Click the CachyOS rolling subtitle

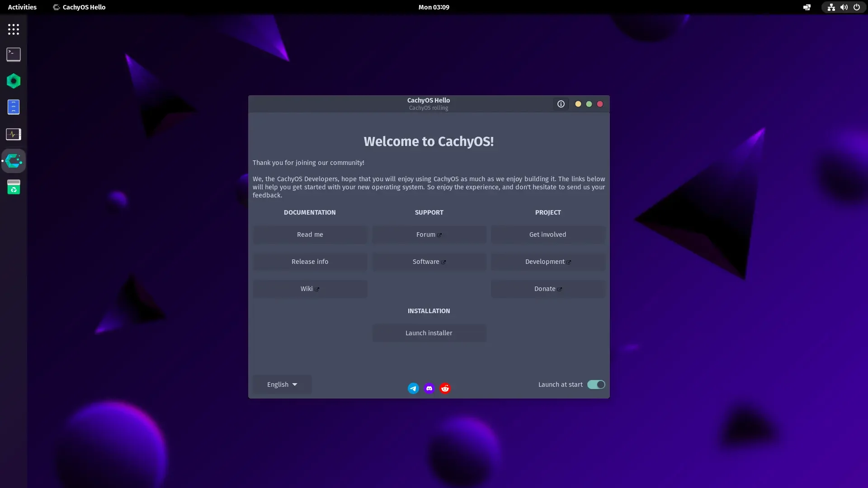click(429, 108)
